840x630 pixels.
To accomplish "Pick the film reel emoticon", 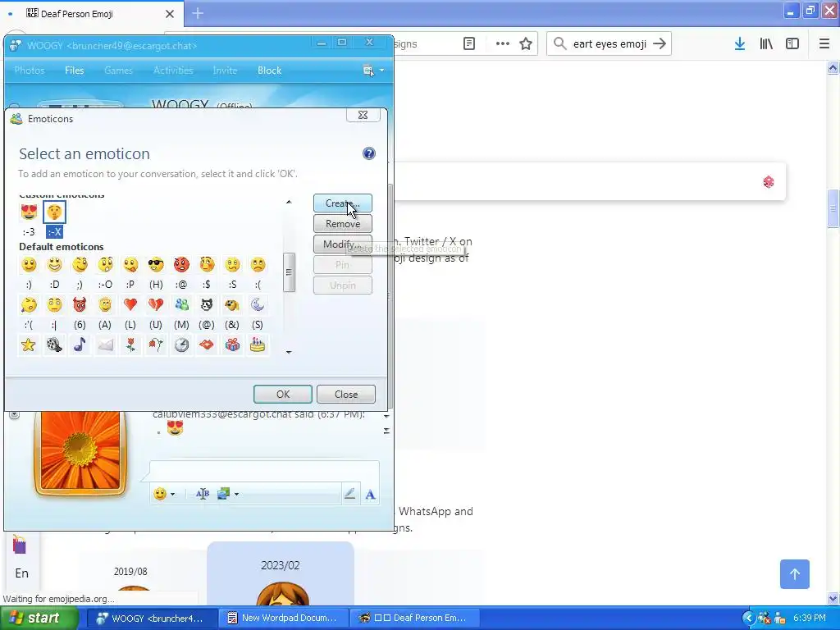I will tap(54, 345).
